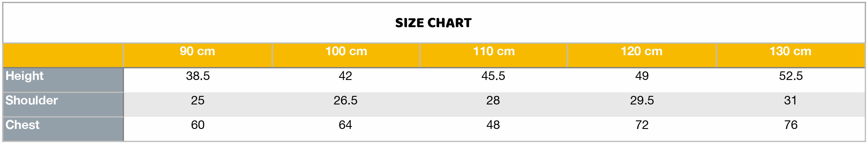This screenshot has height=144, width=868.
Task: Click the Shoulder row label
Action: (32, 100)
